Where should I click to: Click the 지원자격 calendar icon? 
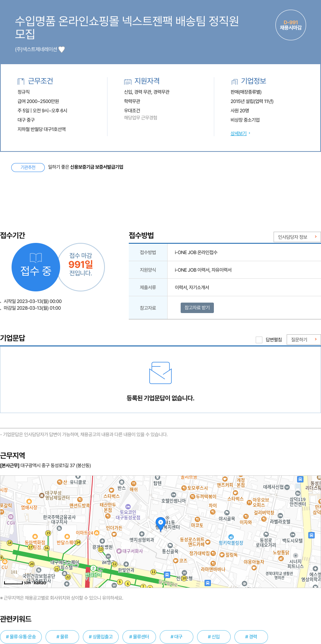pos(128,81)
